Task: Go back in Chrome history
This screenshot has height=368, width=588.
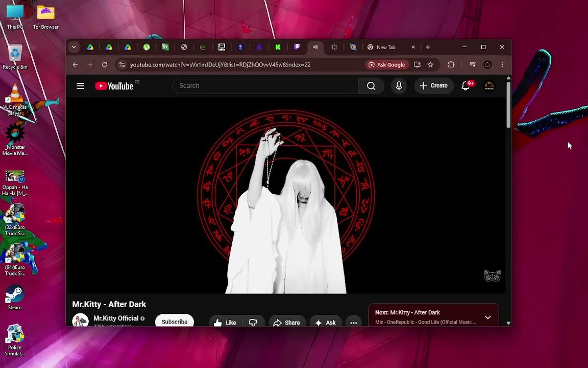Action: pos(75,64)
